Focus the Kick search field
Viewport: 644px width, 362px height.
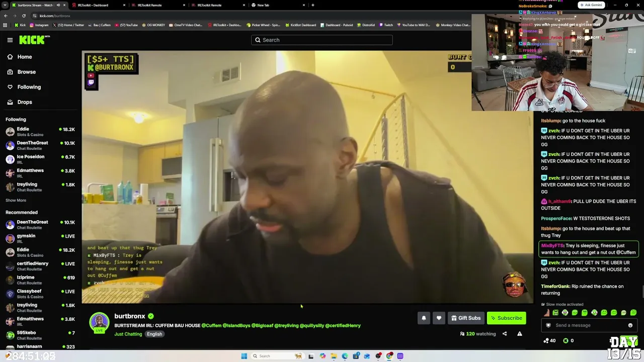(322, 40)
